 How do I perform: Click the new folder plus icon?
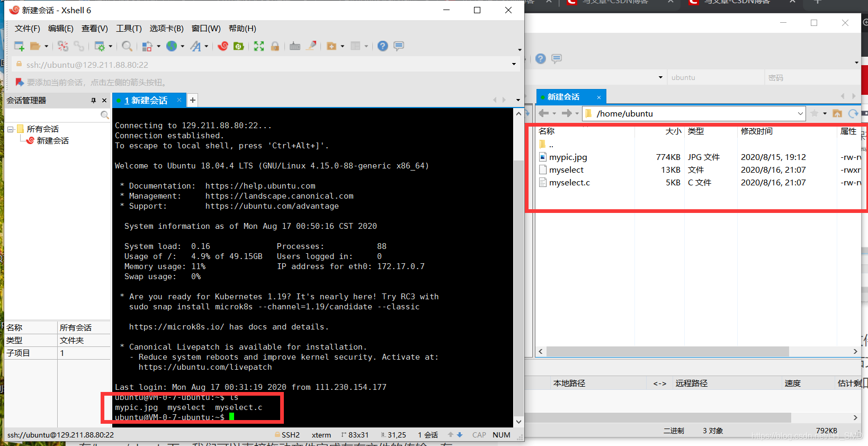(x=332, y=46)
